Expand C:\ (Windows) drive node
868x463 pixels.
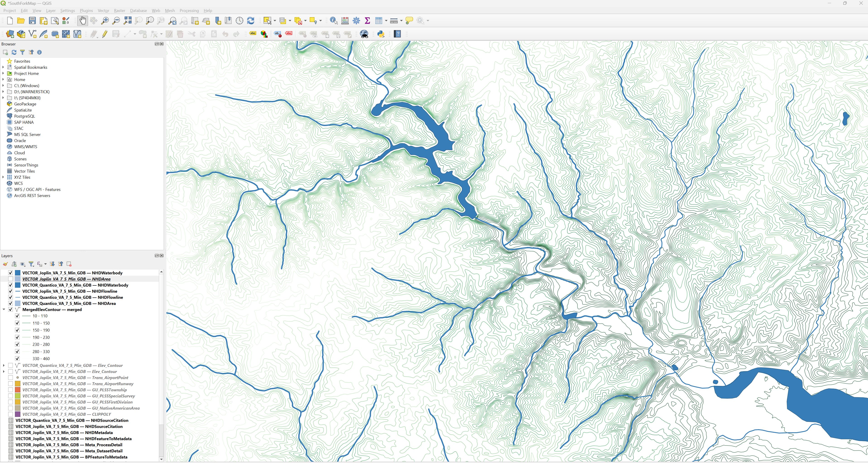pos(3,85)
